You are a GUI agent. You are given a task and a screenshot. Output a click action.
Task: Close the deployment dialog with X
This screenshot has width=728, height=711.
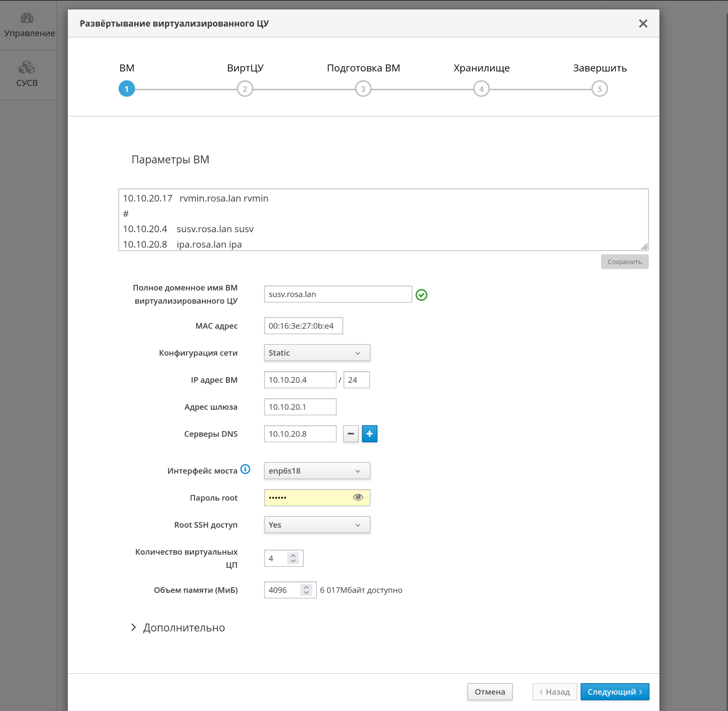(x=643, y=24)
